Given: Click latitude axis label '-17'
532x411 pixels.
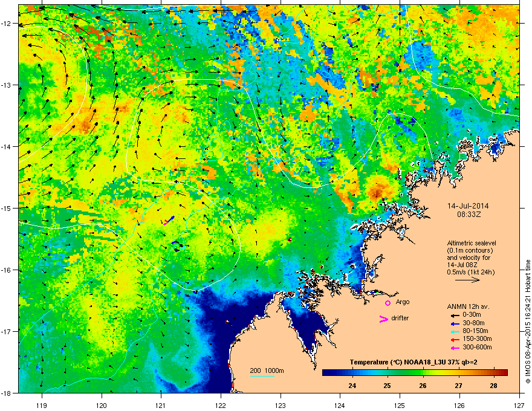Looking at the screenshot, I should 7,332.
